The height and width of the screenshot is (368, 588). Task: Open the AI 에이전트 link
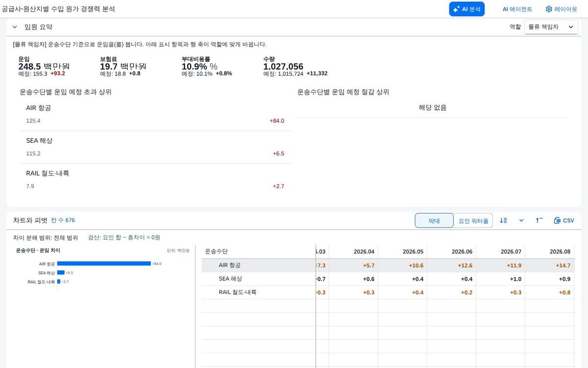pos(517,9)
